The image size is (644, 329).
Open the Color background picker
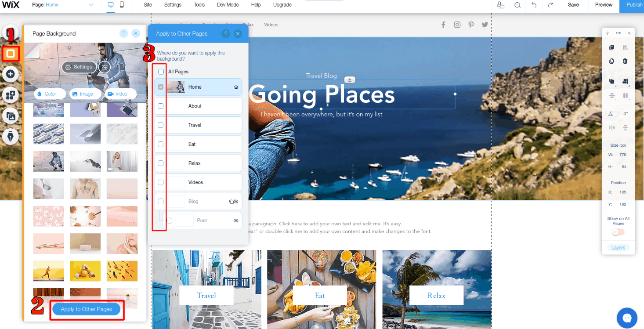coord(50,94)
